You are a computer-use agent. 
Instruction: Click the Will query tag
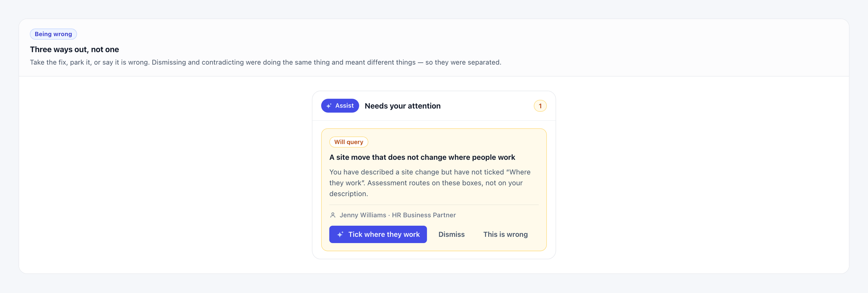pos(349,142)
